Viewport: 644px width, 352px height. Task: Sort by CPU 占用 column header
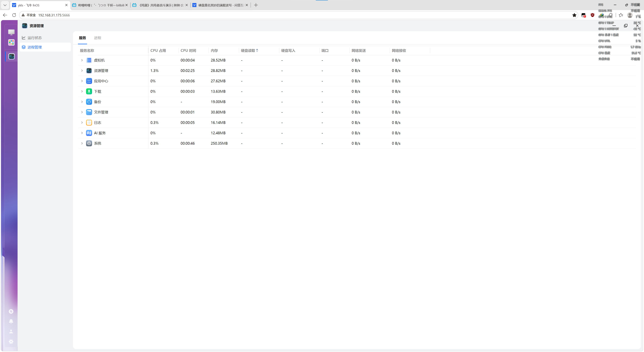pyautogui.click(x=158, y=50)
